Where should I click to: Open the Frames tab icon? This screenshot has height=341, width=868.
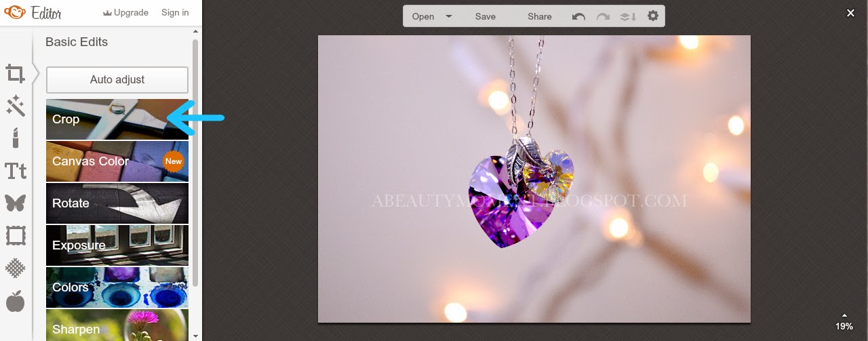coord(16,236)
